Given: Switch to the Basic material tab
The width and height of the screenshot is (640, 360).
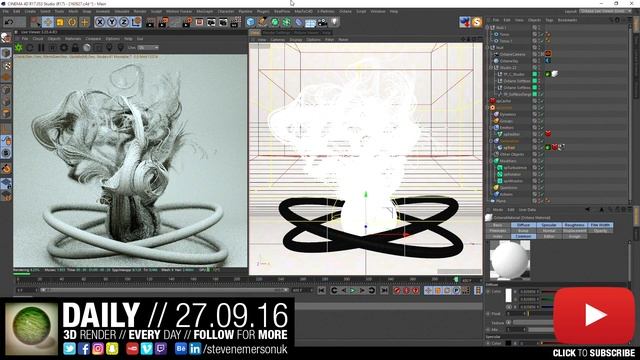Looking at the screenshot, I should [498, 225].
